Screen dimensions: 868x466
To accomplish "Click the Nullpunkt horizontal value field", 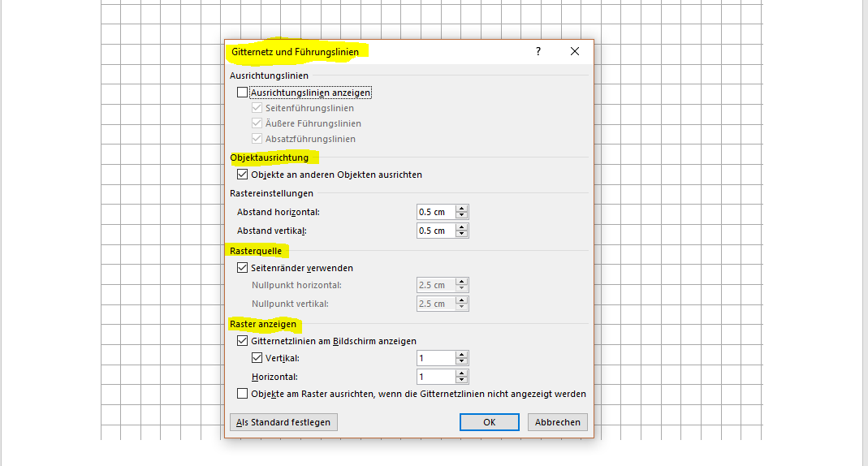I will click(x=436, y=285).
